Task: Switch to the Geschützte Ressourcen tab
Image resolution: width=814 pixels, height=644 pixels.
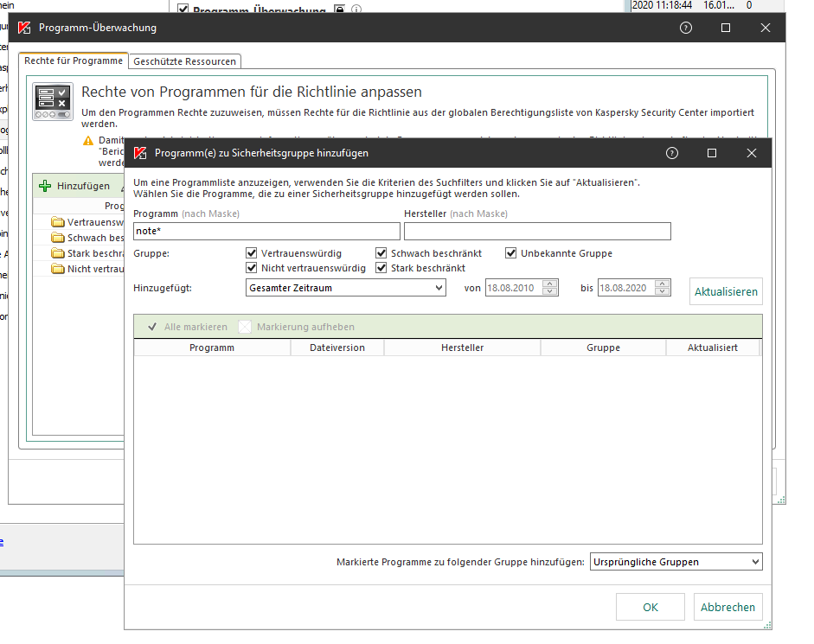Action: [185, 61]
